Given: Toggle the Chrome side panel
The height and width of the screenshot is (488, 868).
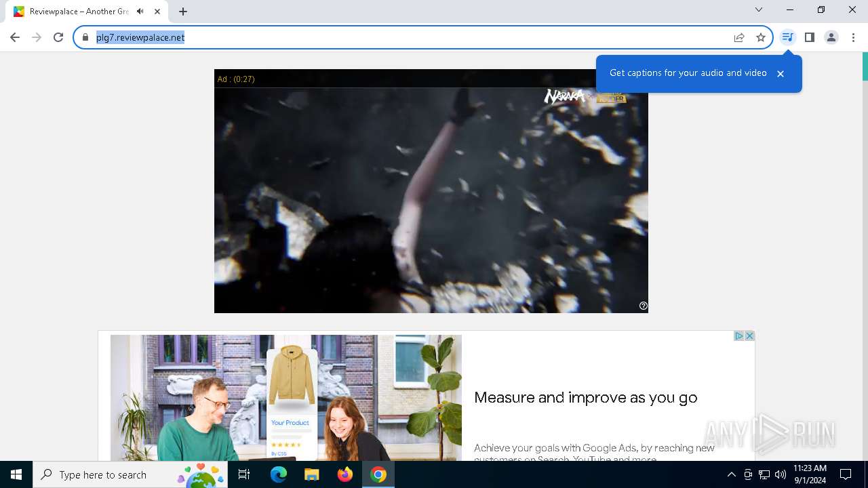Looking at the screenshot, I should [809, 37].
